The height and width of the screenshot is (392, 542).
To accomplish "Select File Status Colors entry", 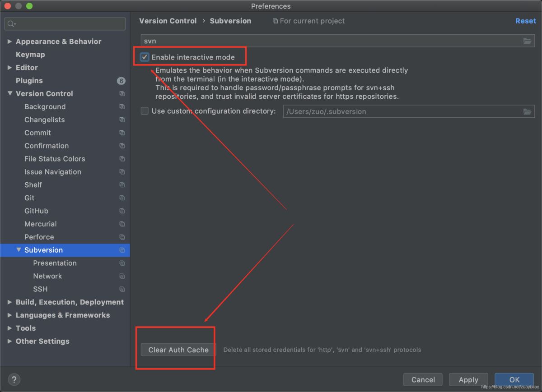I will pos(55,159).
